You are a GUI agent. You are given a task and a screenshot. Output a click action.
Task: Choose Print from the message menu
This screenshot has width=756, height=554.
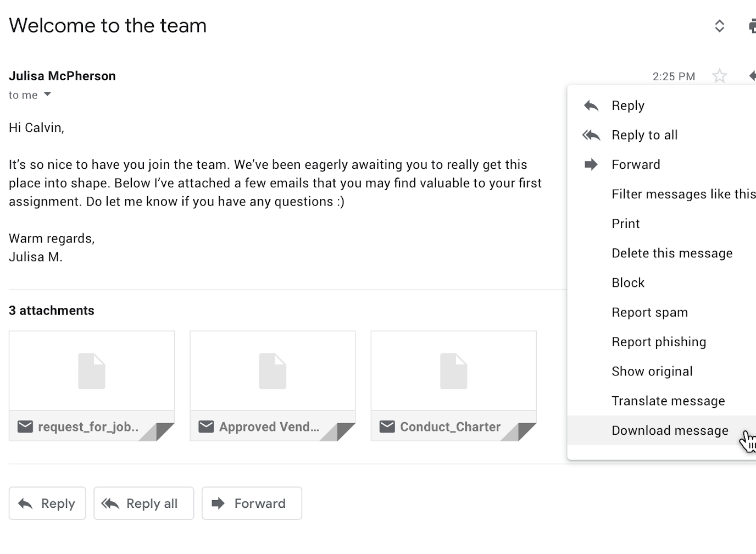pyautogui.click(x=625, y=224)
